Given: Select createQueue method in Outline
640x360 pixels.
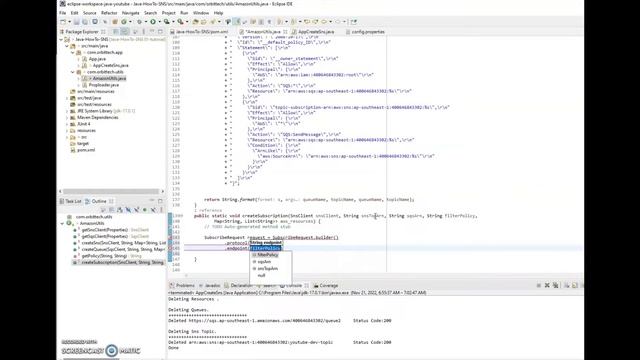Looking at the screenshot, I should click(119, 249).
